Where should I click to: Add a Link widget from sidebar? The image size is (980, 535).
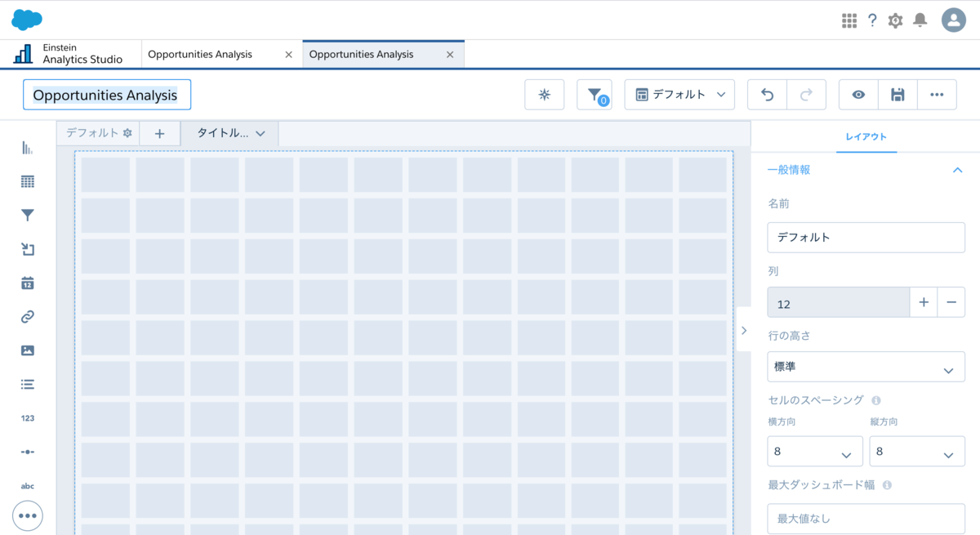click(x=28, y=317)
